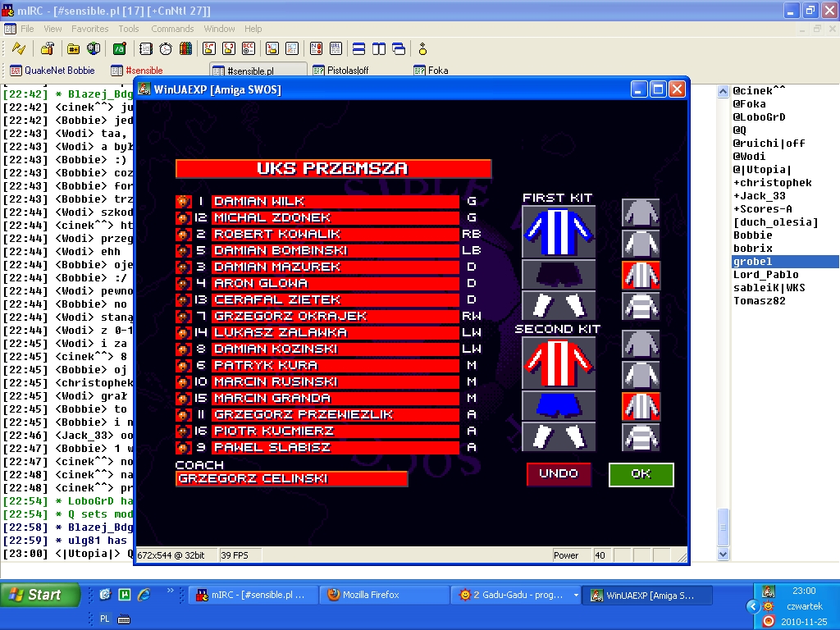Edit the coach name Grzegorz Celinski field

(291, 479)
